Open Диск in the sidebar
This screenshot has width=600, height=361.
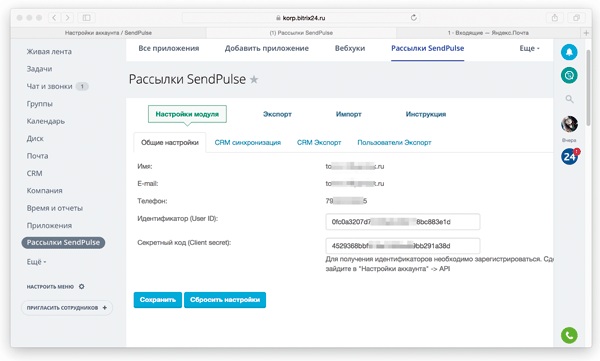click(35, 139)
